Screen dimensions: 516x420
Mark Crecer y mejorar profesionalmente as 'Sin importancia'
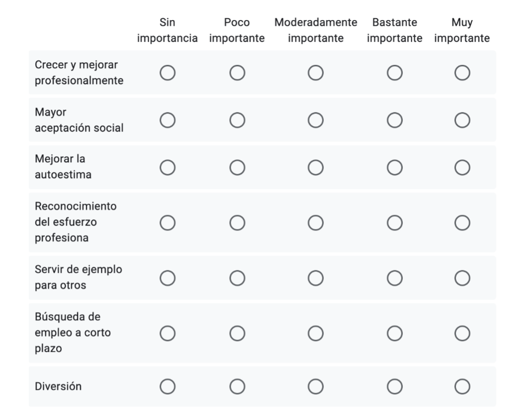[x=168, y=73]
